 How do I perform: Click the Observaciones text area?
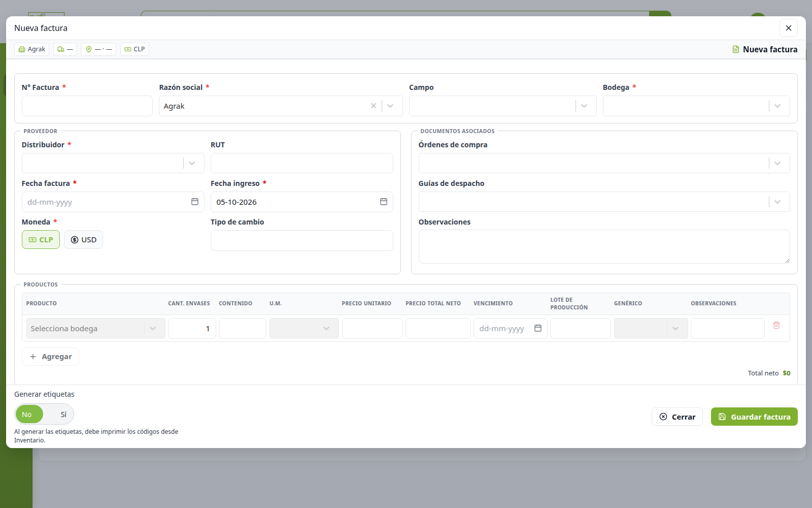(604, 246)
